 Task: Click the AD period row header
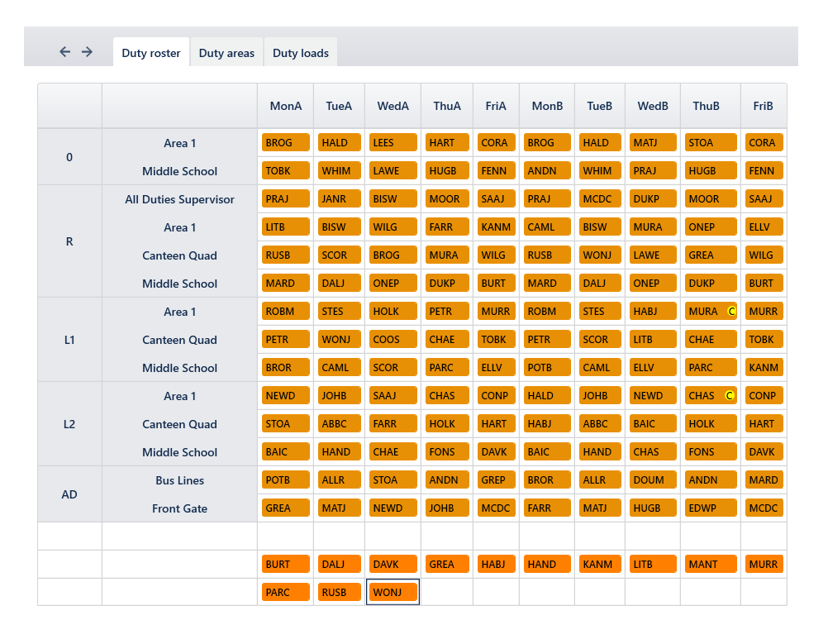point(69,494)
